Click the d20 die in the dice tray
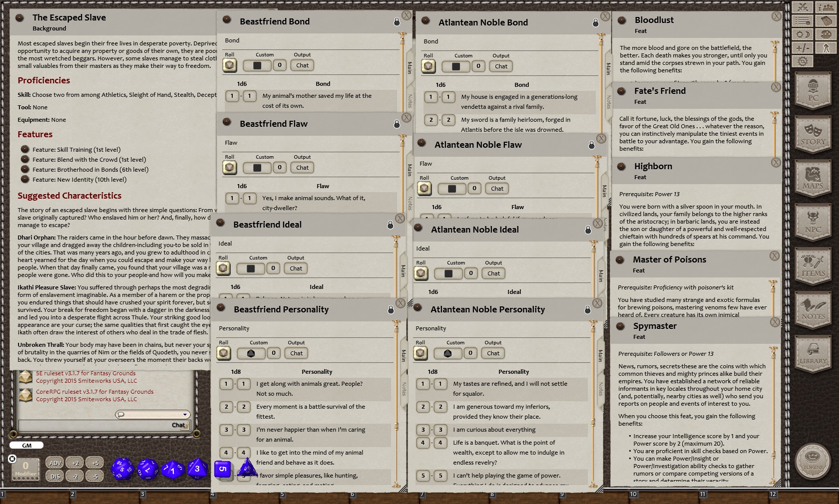 [x=122, y=470]
